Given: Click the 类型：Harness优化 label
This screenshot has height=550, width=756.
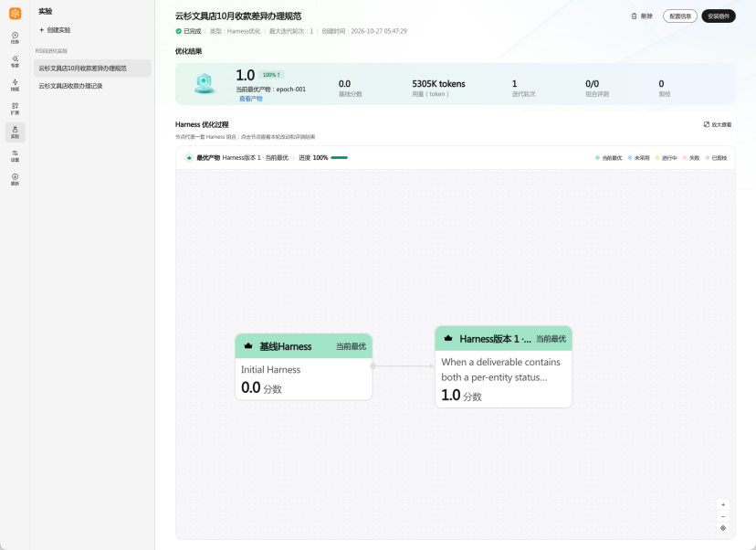Looking at the screenshot, I should [235, 31].
